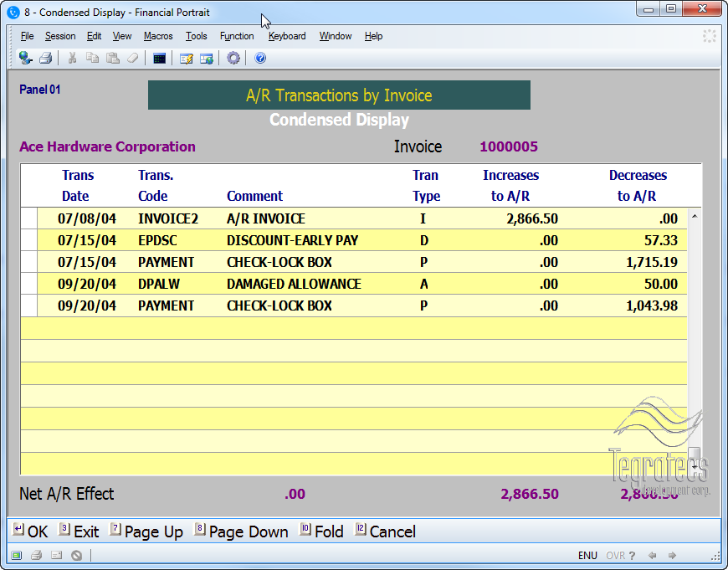Click selection field of 07/15/04 PAYMENT row
Viewport: 728px width, 570px height.
point(28,262)
